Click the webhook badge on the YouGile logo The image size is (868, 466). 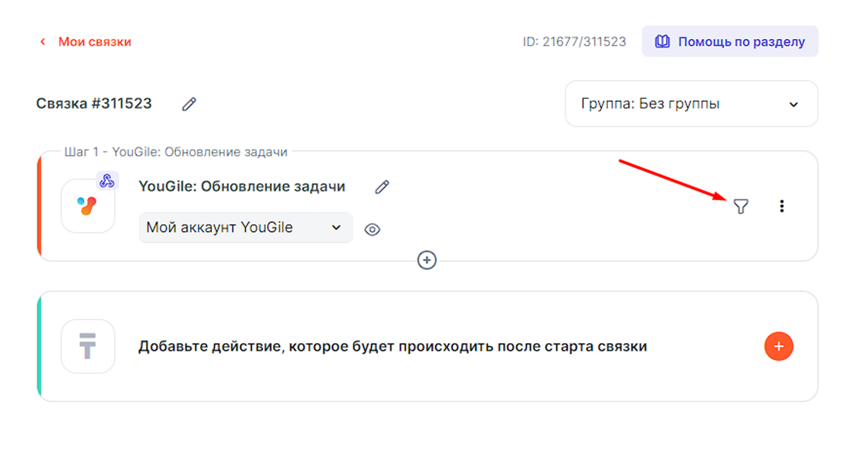point(107,181)
